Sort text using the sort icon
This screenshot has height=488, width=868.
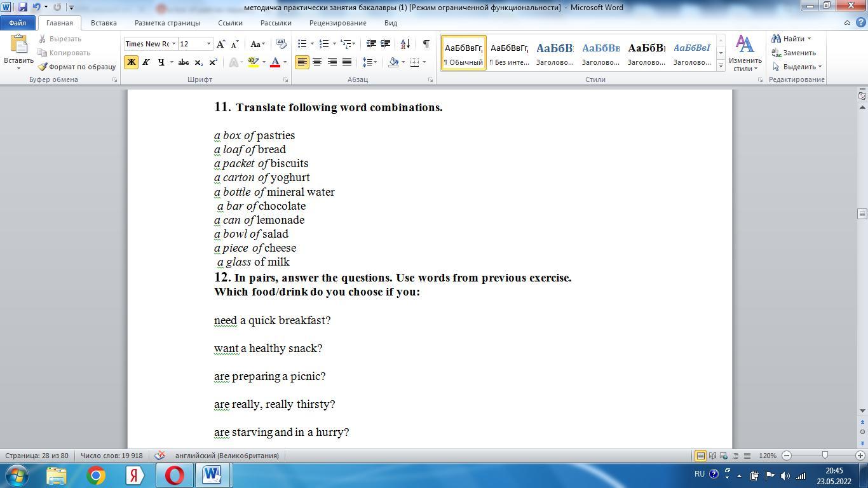click(405, 44)
